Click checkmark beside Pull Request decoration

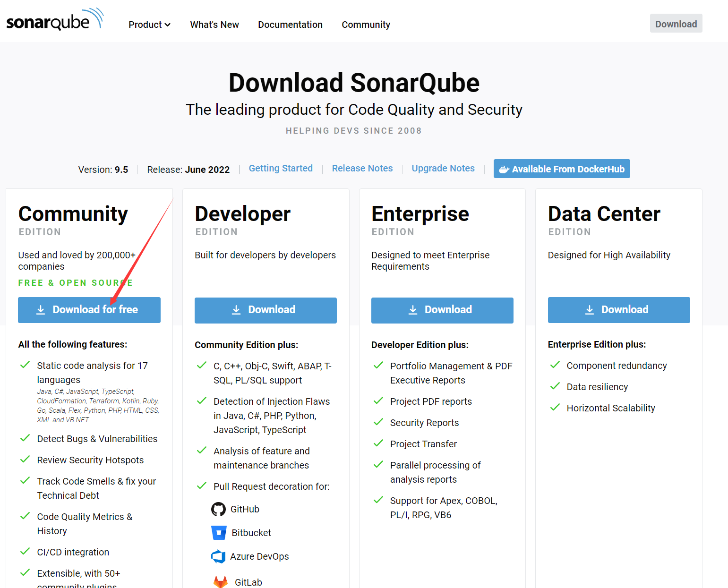point(202,486)
